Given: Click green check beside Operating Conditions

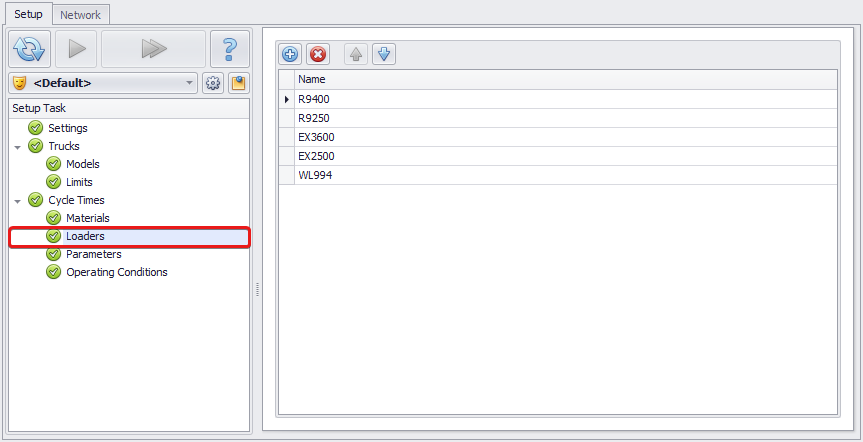Looking at the screenshot, I should point(53,272).
